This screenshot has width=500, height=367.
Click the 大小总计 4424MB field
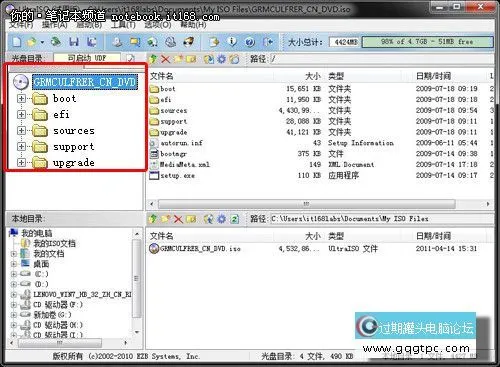tap(345, 42)
